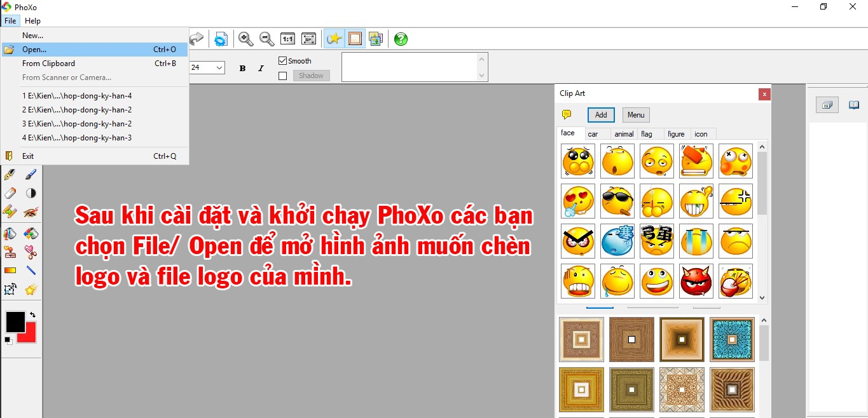Select the blue line drawing tool
The image size is (868, 418).
[x=31, y=271]
